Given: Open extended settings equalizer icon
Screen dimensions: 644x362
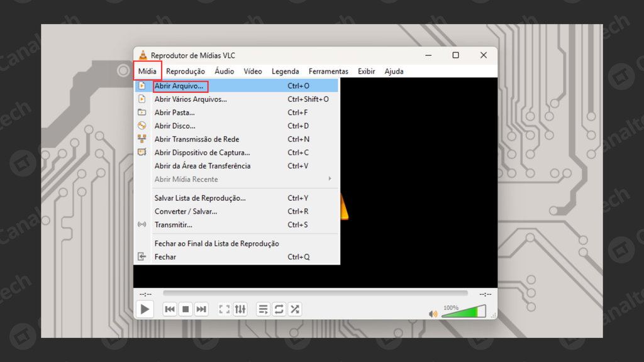Looking at the screenshot, I should click(240, 309).
